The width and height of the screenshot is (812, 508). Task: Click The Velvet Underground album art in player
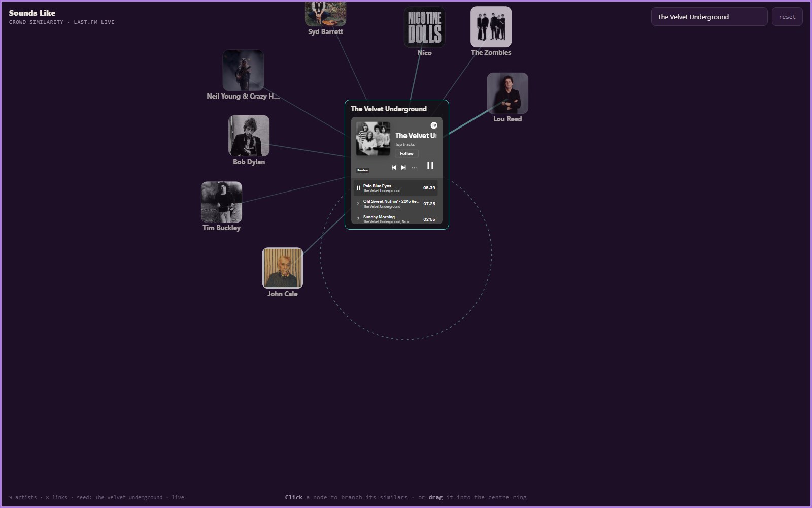373,138
